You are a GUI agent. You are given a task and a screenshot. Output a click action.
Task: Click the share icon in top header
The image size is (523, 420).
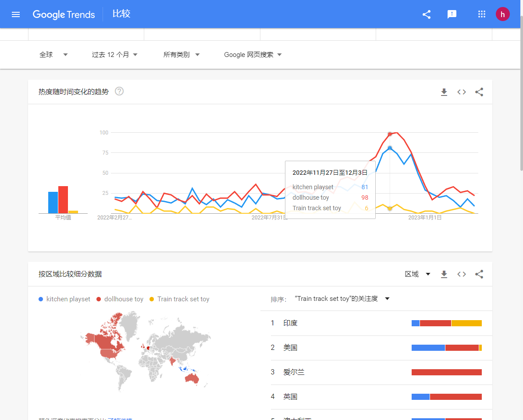click(427, 14)
